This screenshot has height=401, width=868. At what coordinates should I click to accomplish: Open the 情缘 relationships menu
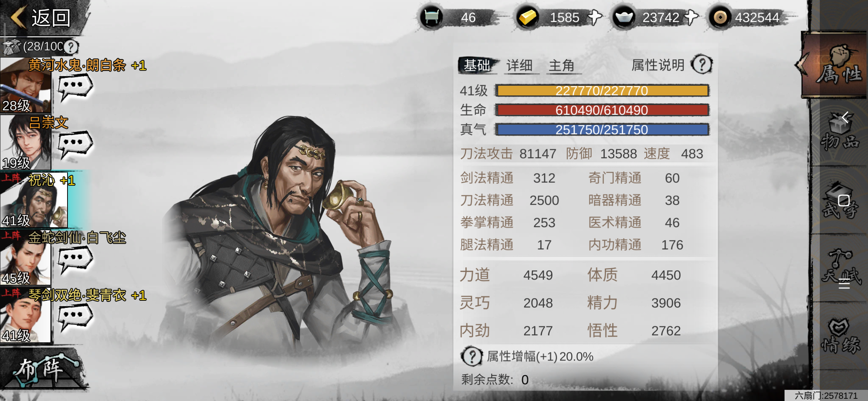pyautogui.click(x=840, y=336)
